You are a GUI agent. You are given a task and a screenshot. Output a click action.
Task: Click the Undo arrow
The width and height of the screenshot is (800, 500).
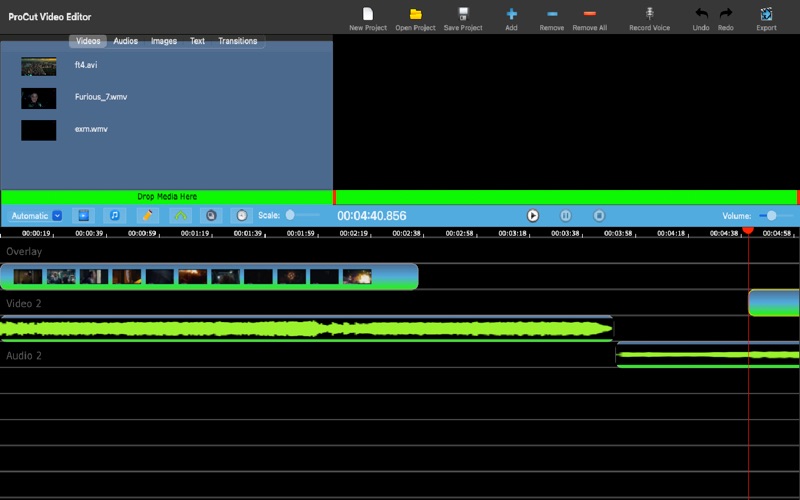701,14
